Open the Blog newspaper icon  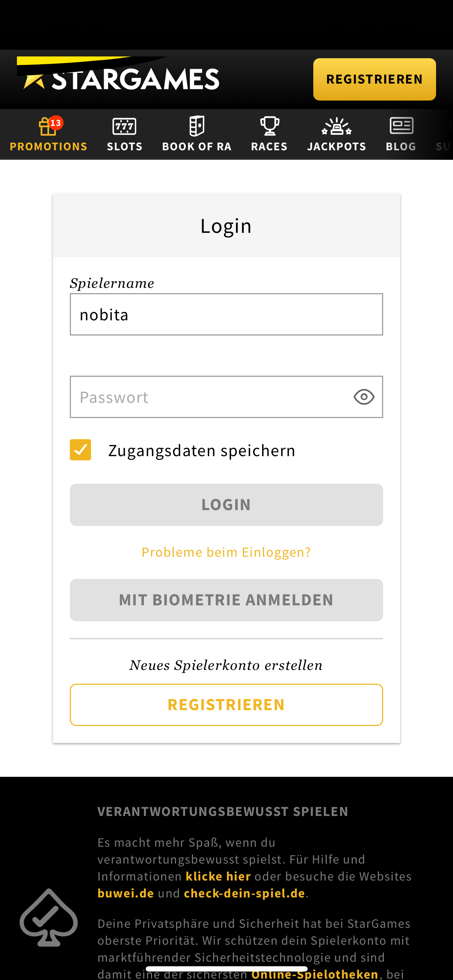point(401,127)
